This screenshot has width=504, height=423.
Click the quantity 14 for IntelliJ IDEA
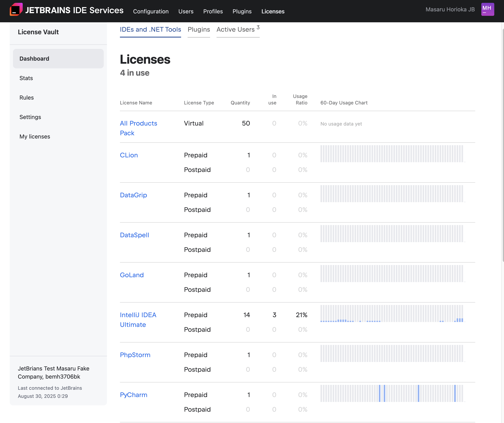tap(247, 315)
